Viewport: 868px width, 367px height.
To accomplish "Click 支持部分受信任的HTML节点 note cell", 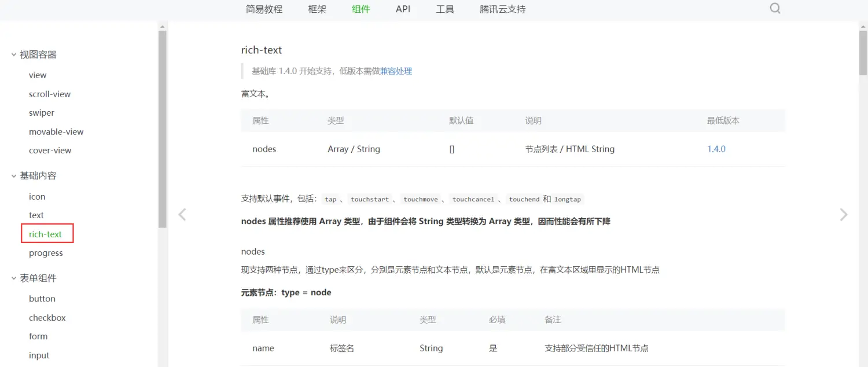I will [597, 348].
